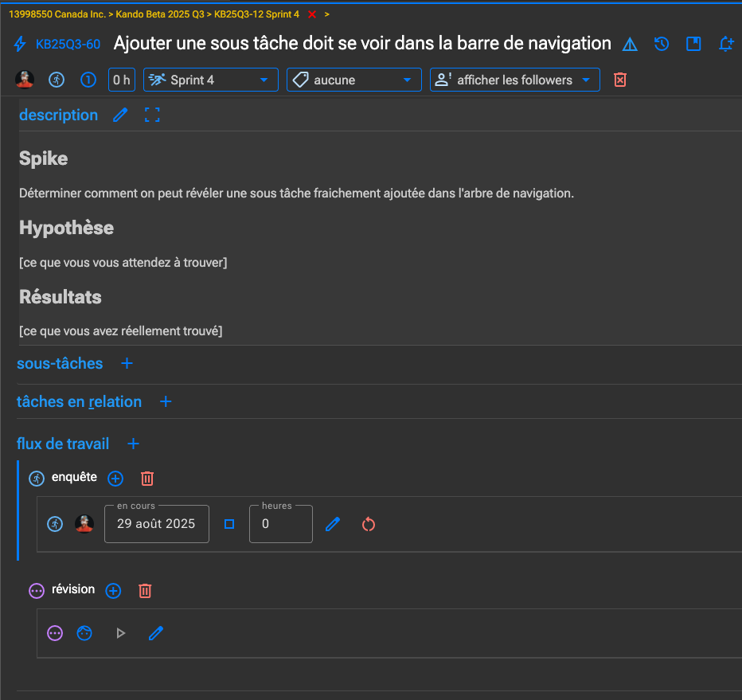Delete the révision workflow stage

click(x=145, y=590)
